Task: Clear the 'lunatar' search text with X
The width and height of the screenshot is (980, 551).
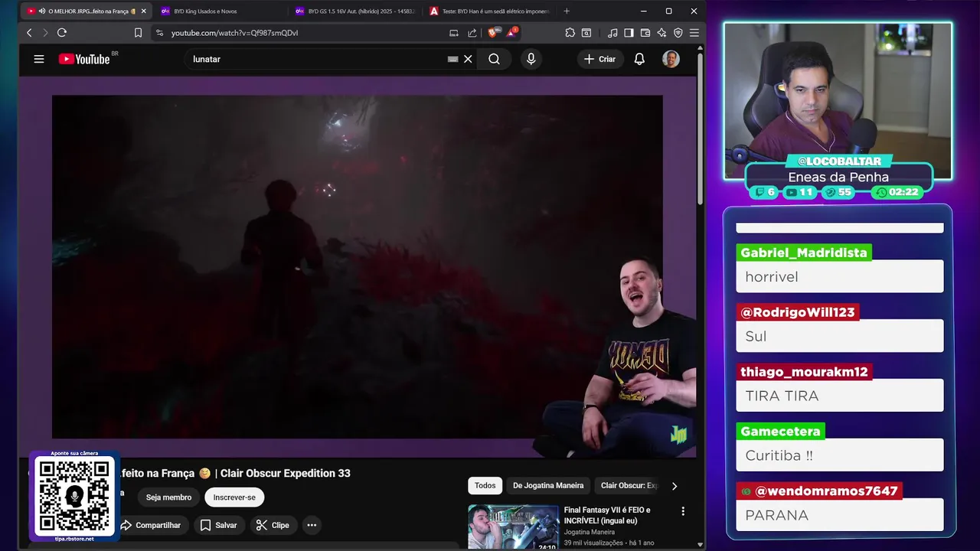Action: click(x=468, y=59)
